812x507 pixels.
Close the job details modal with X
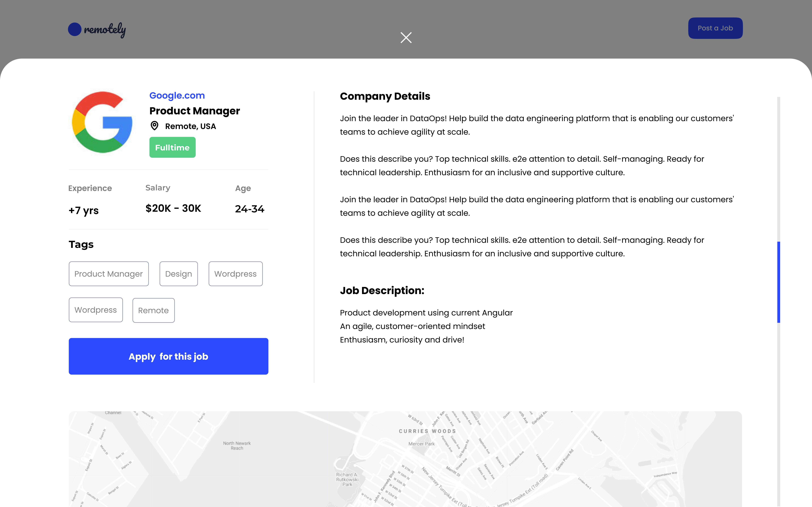click(406, 38)
